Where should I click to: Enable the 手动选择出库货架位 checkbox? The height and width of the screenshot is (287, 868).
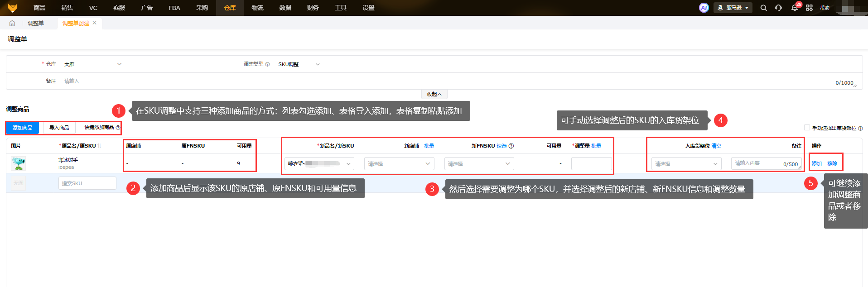click(807, 128)
